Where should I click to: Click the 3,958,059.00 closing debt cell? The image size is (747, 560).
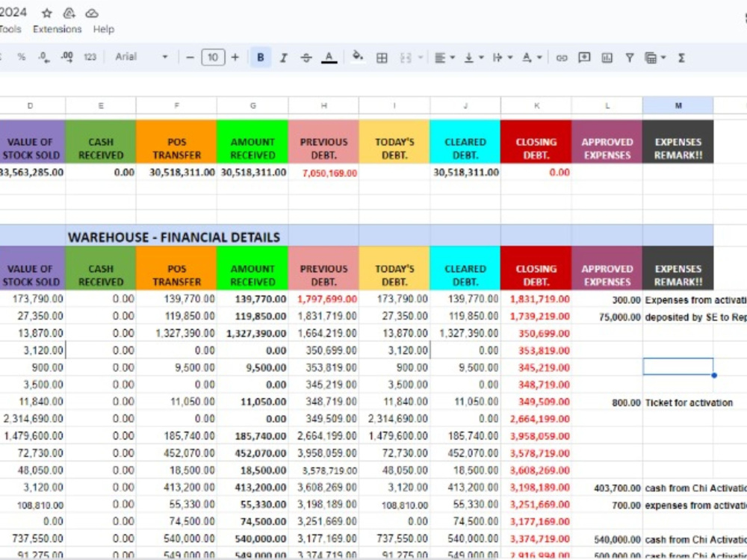click(x=536, y=436)
